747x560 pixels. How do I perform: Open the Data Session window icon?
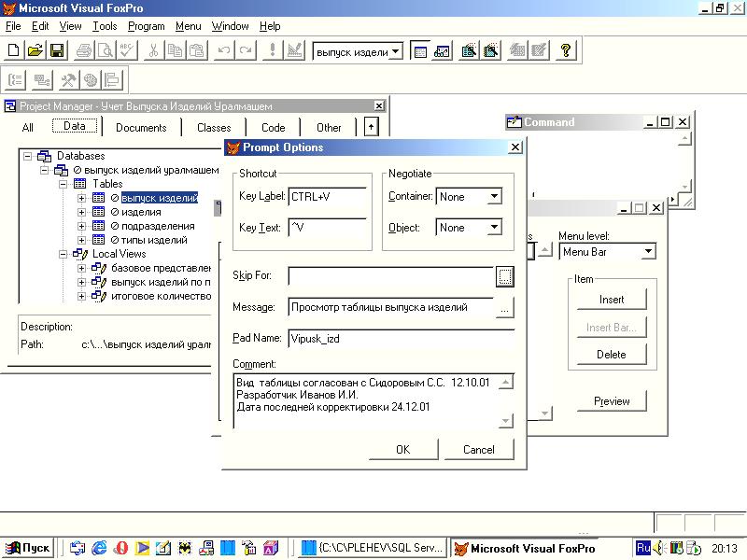(x=442, y=50)
